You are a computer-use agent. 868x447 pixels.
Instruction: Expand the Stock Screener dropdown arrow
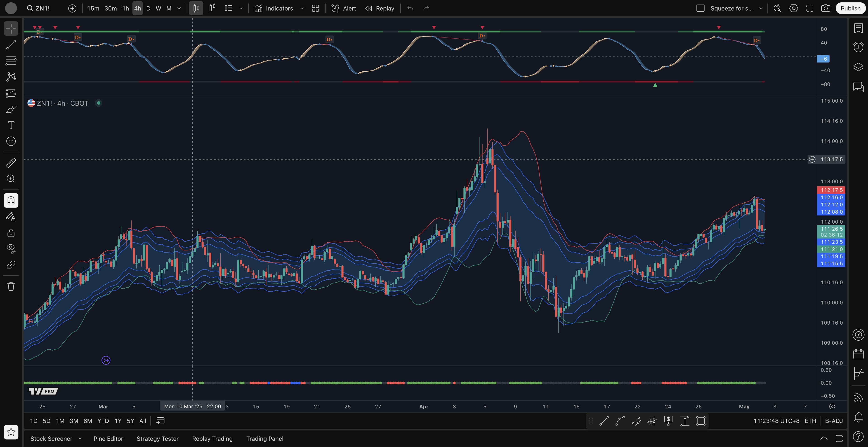coord(80,439)
